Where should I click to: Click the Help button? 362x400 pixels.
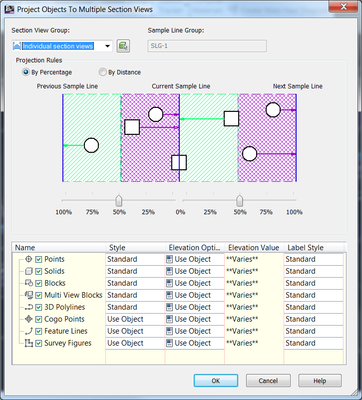point(320,381)
